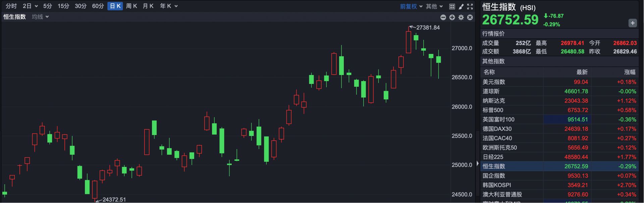Select the 60分 timeframe tab

click(98, 6)
